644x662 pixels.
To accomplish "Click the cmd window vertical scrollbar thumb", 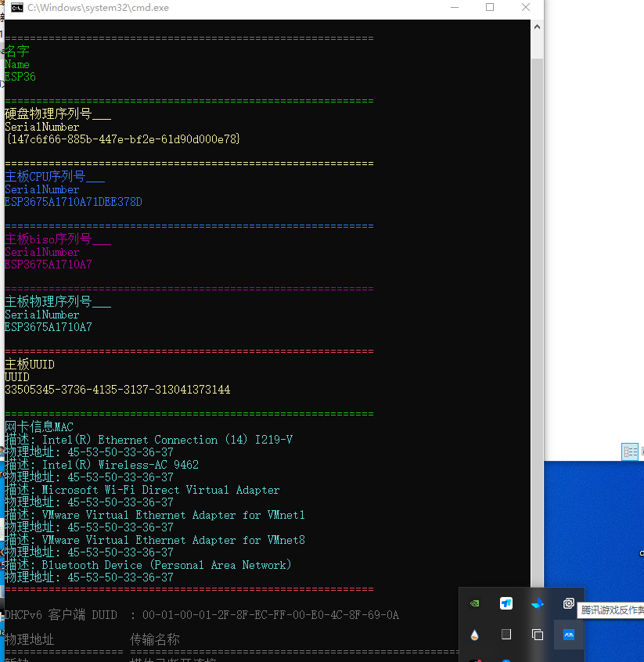I will [x=537, y=235].
